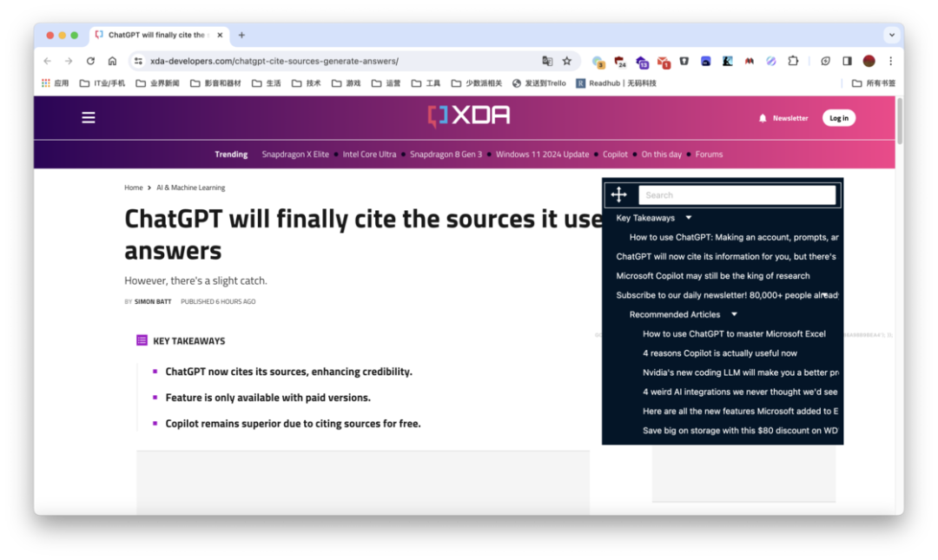
Task: Open the AI & Machine Learning breadcrumb
Action: click(x=191, y=188)
